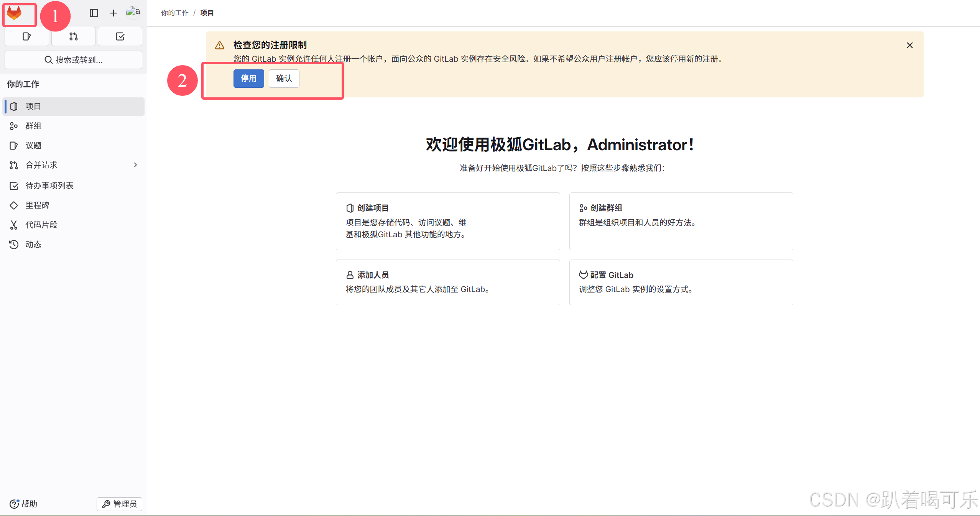Click the GitLab fox logo home icon
980x516 pixels.
coord(14,13)
